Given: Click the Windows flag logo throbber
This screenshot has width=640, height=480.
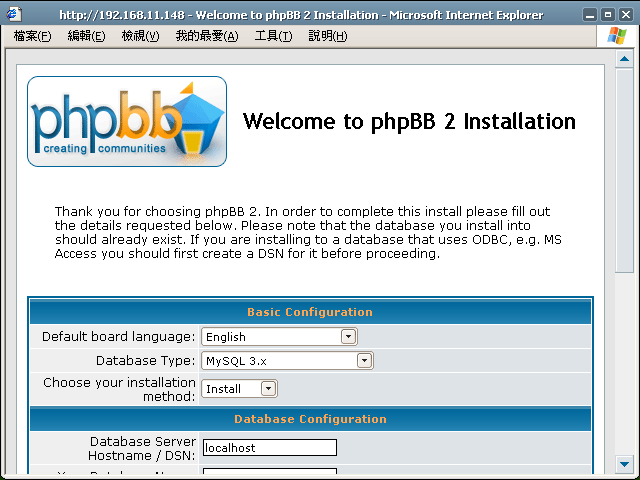Looking at the screenshot, I should click(617, 36).
